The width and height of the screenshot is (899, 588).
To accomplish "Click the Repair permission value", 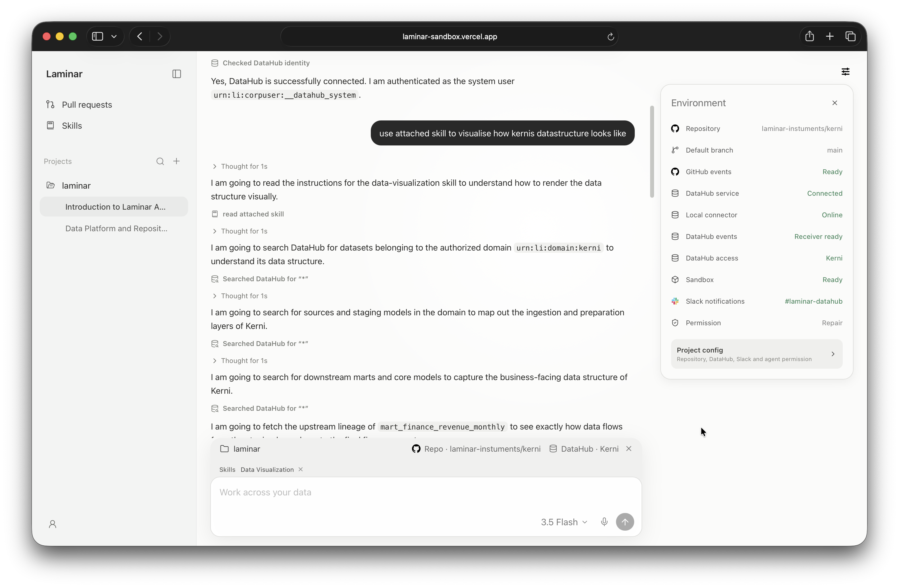I will (x=832, y=323).
